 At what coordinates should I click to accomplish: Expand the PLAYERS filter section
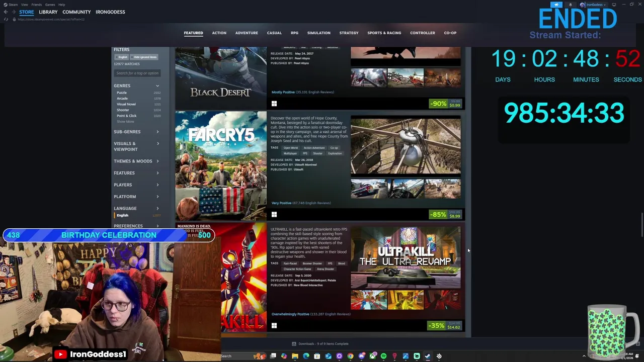pos(137,185)
